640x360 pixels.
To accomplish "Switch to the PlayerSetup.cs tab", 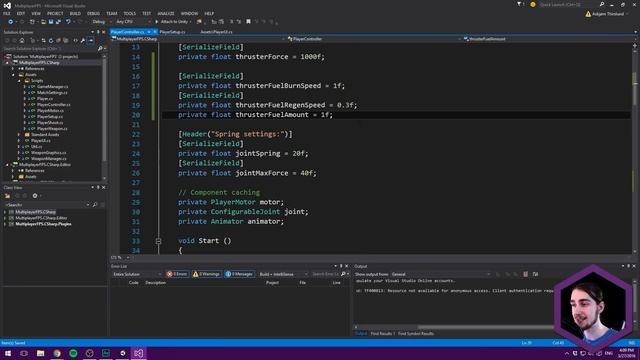I will (x=172, y=32).
